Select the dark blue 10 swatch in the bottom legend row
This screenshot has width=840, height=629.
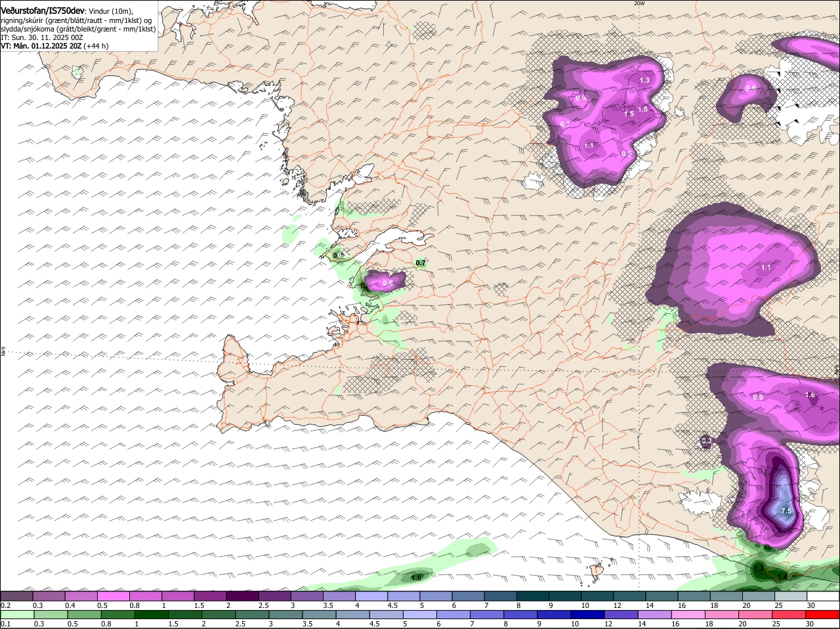click(587, 614)
